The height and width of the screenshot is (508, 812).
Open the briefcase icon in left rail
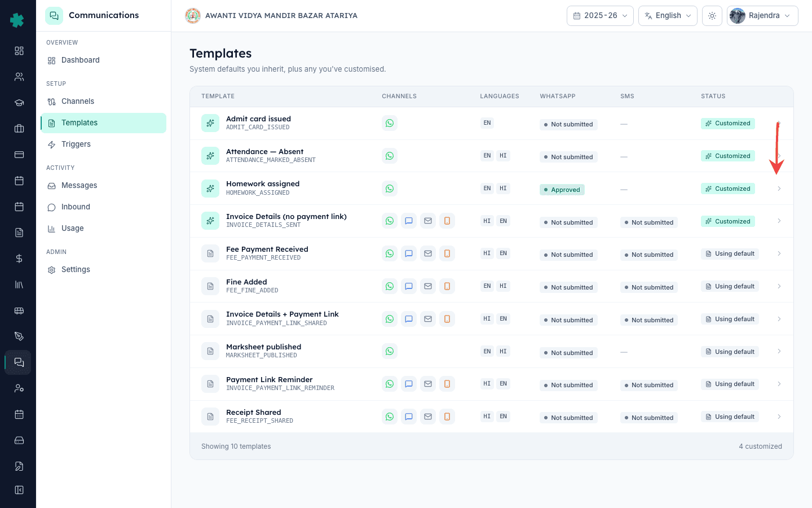pyautogui.click(x=19, y=129)
